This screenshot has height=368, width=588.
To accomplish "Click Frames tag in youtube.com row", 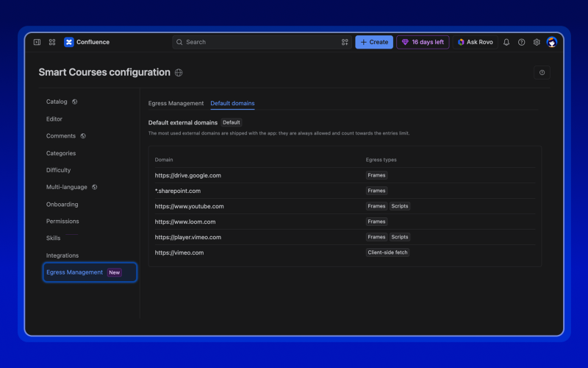I will tap(376, 206).
